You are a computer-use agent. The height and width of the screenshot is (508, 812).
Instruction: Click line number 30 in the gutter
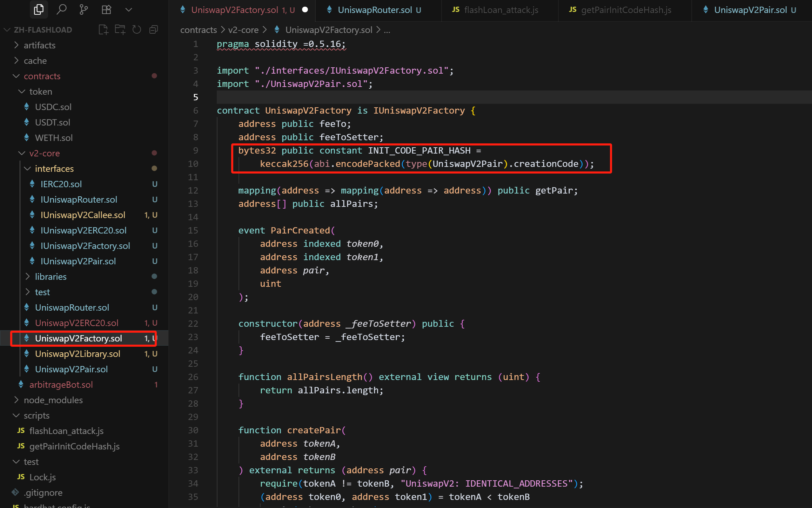pos(193,430)
